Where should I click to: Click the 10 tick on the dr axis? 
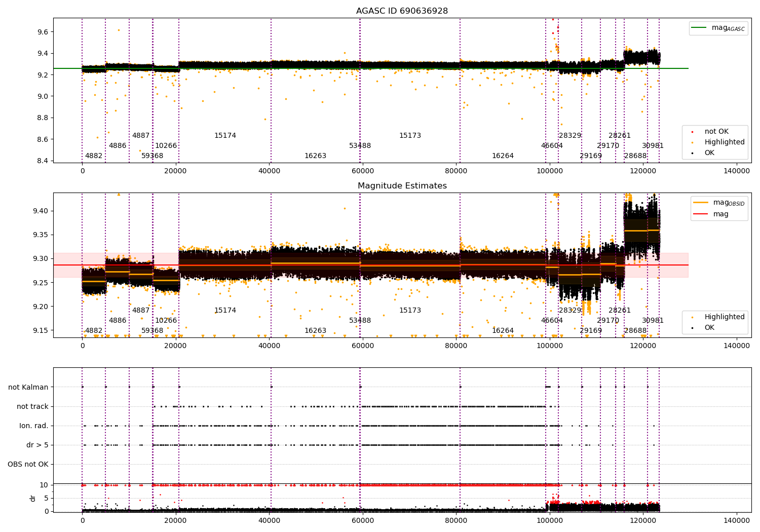(x=44, y=485)
